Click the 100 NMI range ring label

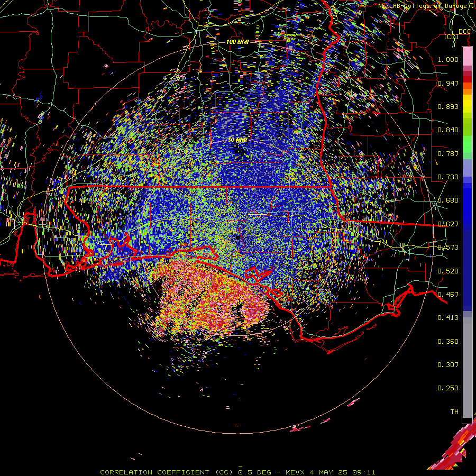pyautogui.click(x=237, y=42)
